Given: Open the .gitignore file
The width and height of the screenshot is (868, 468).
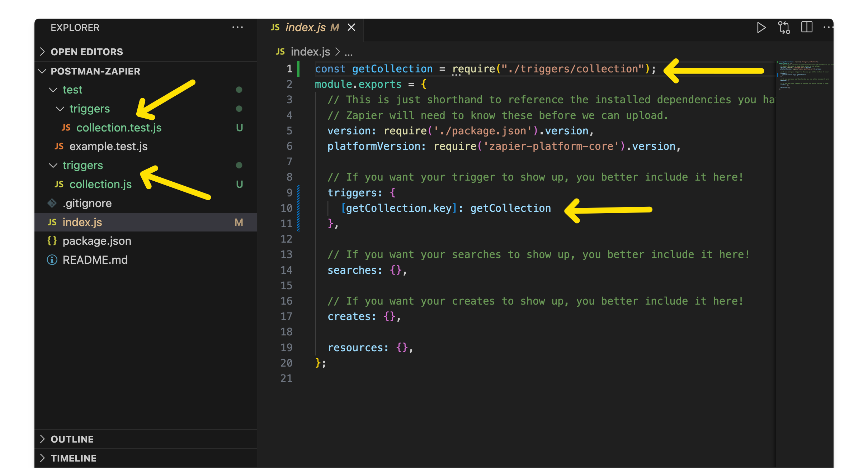Looking at the screenshot, I should 87,203.
